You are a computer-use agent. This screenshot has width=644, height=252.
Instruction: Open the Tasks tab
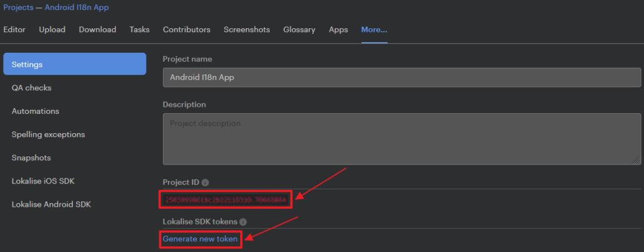pyautogui.click(x=140, y=30)
